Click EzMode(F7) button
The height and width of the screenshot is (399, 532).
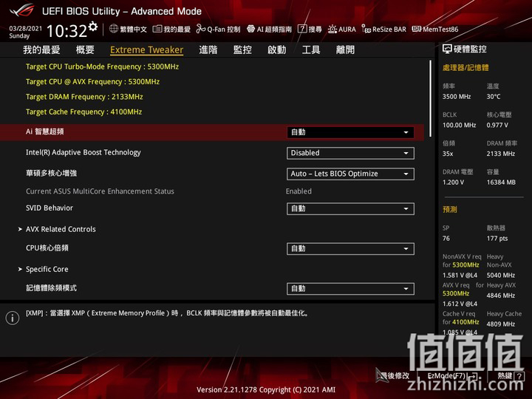click(x=446, y=376)
